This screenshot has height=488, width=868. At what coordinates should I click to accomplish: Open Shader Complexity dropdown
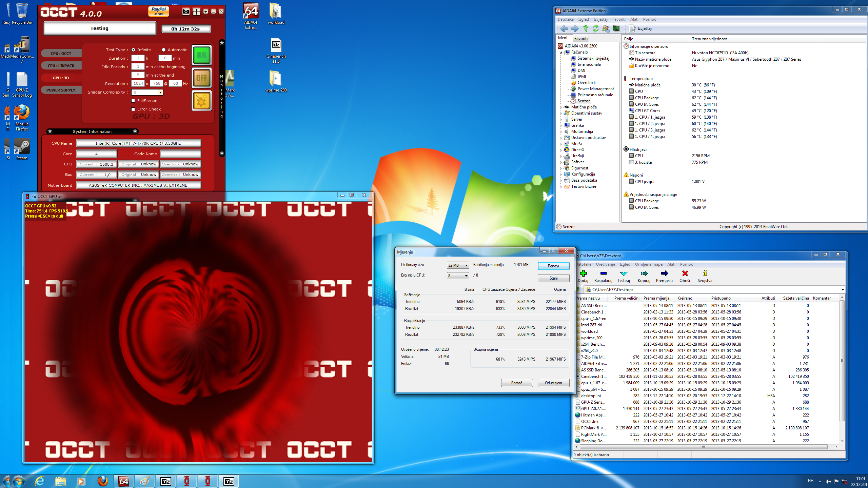(160, 93)
